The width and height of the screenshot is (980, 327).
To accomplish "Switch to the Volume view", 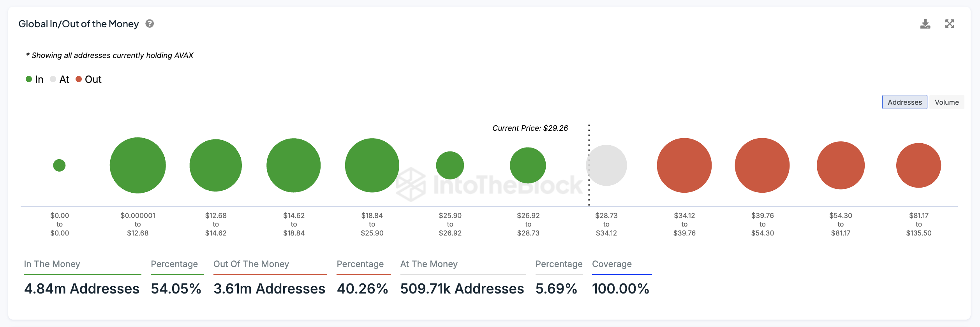I will coord(947,102).
